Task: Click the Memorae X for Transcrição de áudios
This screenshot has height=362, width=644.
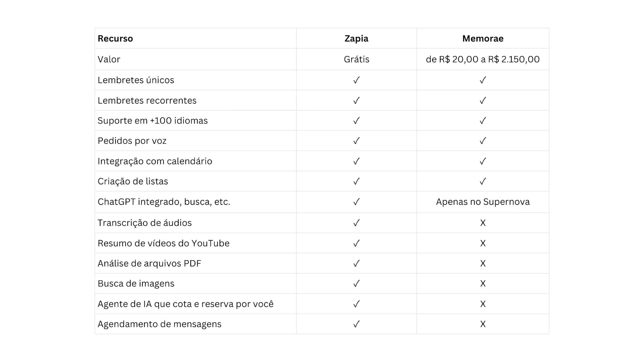Action: point(483,223)
